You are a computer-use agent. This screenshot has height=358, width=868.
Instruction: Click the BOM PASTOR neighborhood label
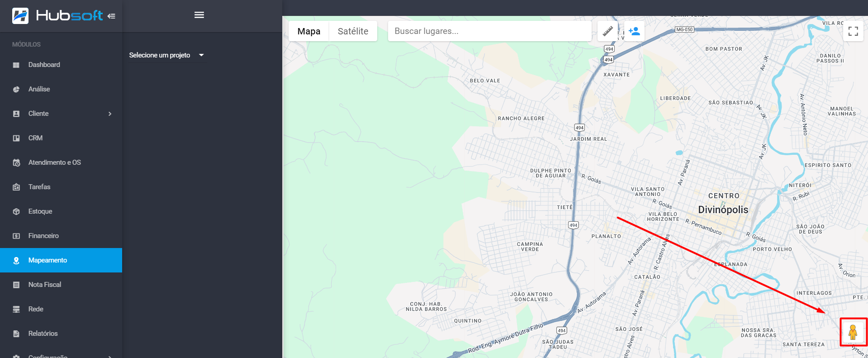[x=724, y=49]
